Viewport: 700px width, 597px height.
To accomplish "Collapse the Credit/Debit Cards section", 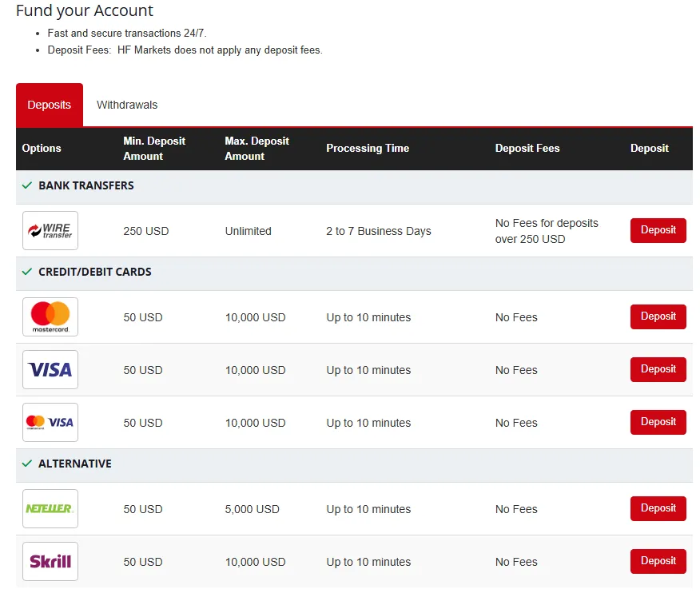I will [94, 272].
